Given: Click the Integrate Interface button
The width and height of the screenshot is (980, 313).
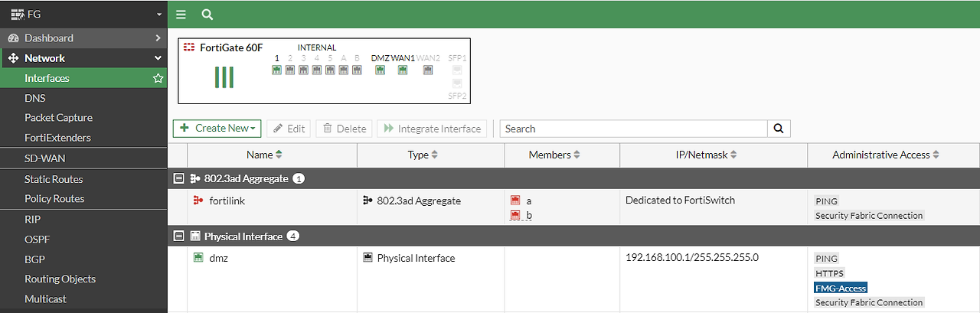Looking at the screenshot, I should coord(433,129).
